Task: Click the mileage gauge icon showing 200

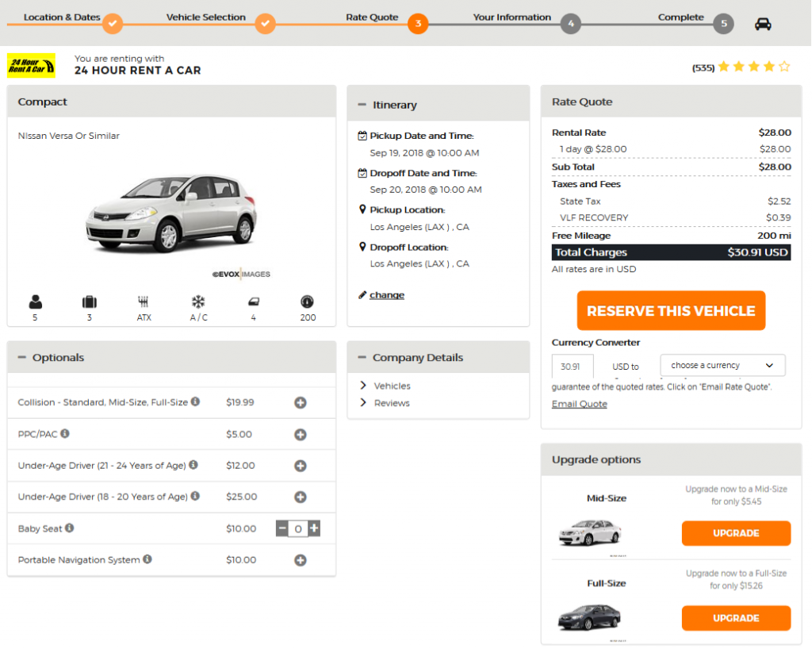Action: point(307,301)
